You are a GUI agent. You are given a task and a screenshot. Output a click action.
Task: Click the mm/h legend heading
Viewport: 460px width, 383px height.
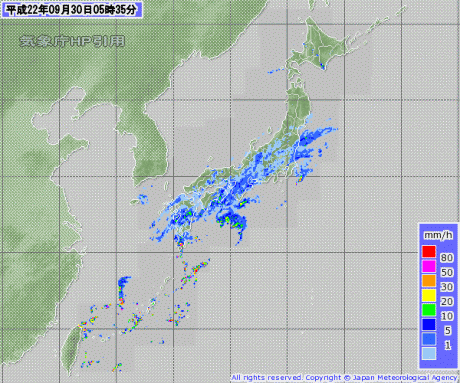(438, 235)
